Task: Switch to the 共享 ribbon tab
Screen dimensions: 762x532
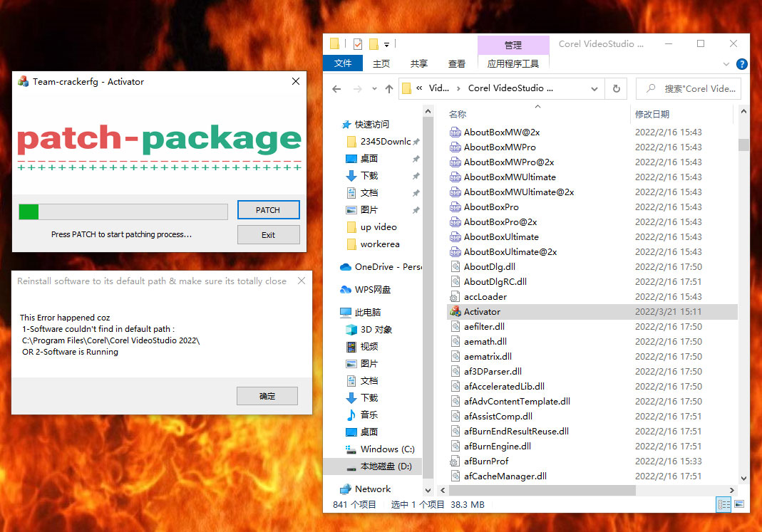Action: coord(418,63)
